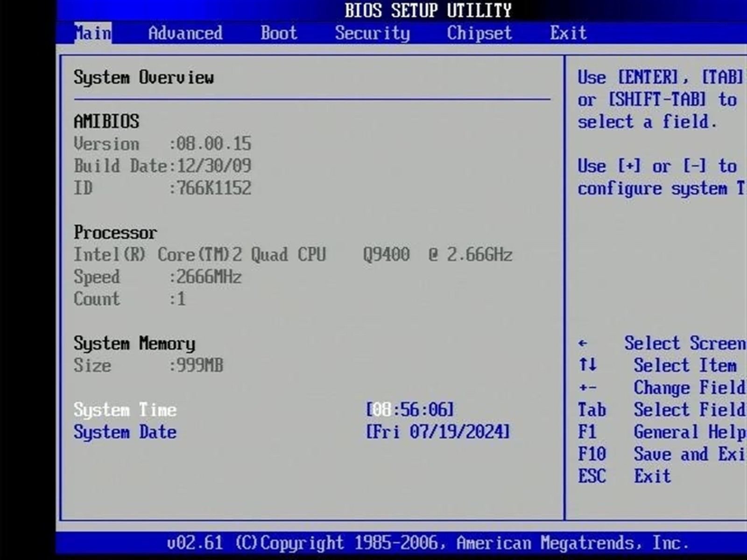The width and height of the screenshot is (747, 560).
Task: Select the System Date label
Action: pyautogui.click(x=125, y=432)
